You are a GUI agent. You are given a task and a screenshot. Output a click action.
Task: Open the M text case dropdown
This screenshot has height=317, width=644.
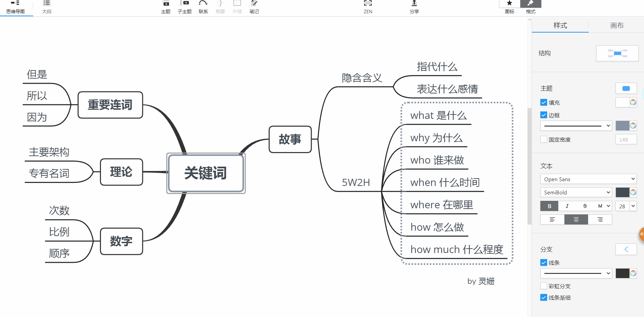(603, 206)
